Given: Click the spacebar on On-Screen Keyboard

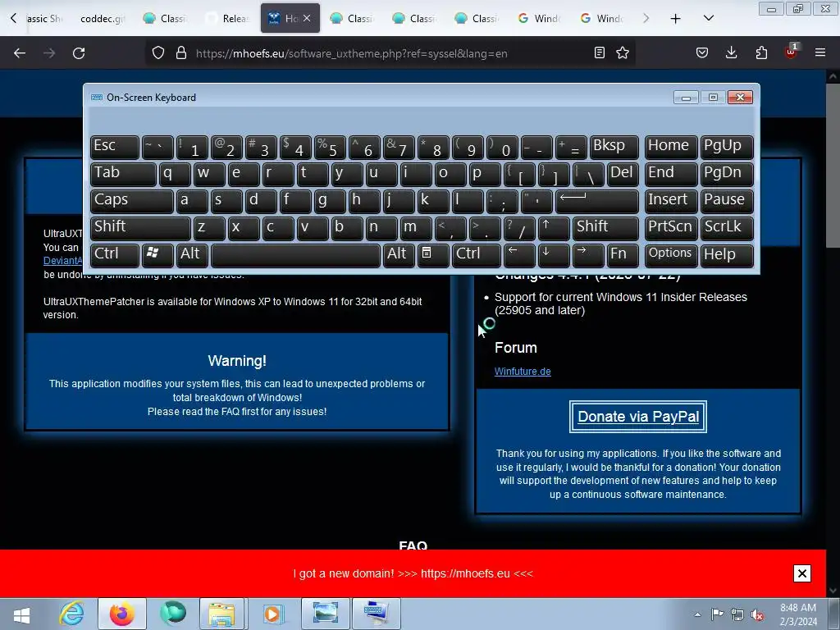Looking at the screenshot, I should coord(295,254).
